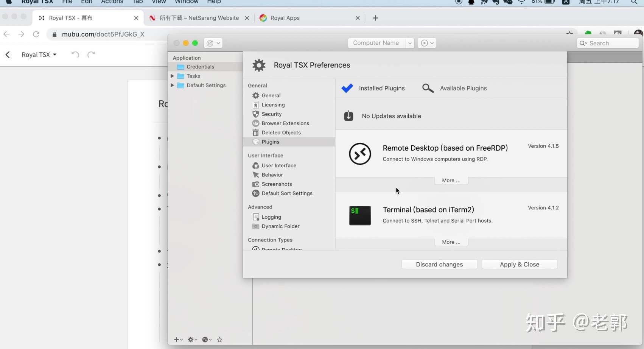Select Credentials in the Application sidebar
The image size is (644, 349).
199,66
